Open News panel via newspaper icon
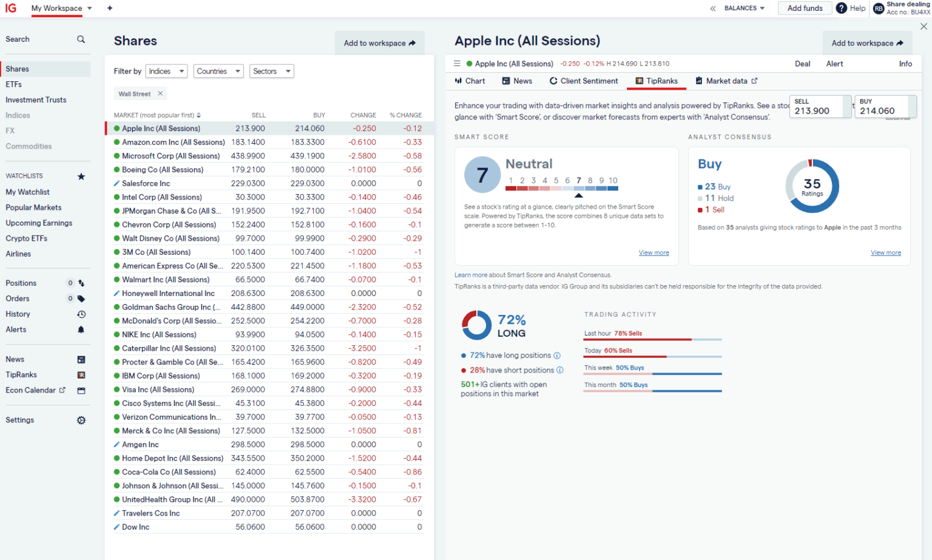This screenshot has height=560, width=932. point(81,359)
